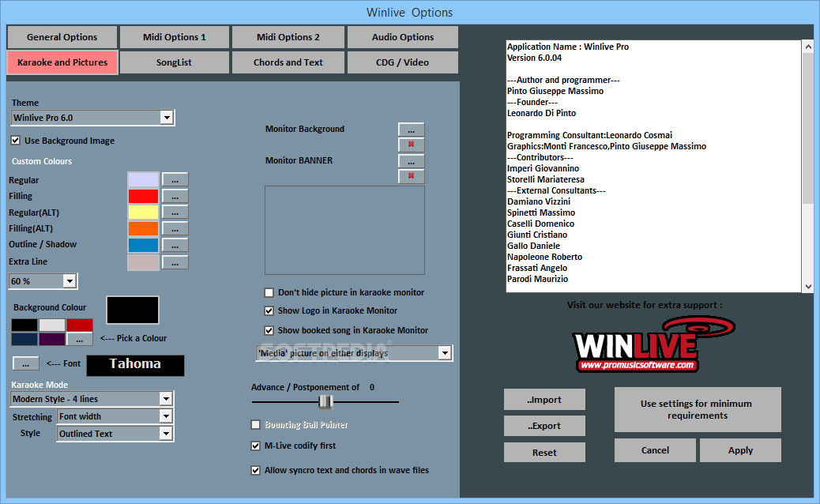Click the monitor picture preview area

(344, 230)
